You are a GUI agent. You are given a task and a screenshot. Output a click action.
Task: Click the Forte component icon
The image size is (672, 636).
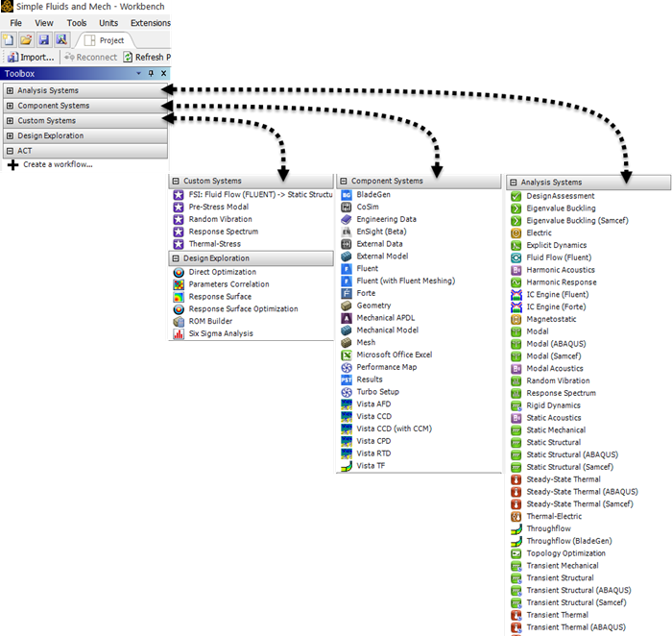click(x=347, y=293)
